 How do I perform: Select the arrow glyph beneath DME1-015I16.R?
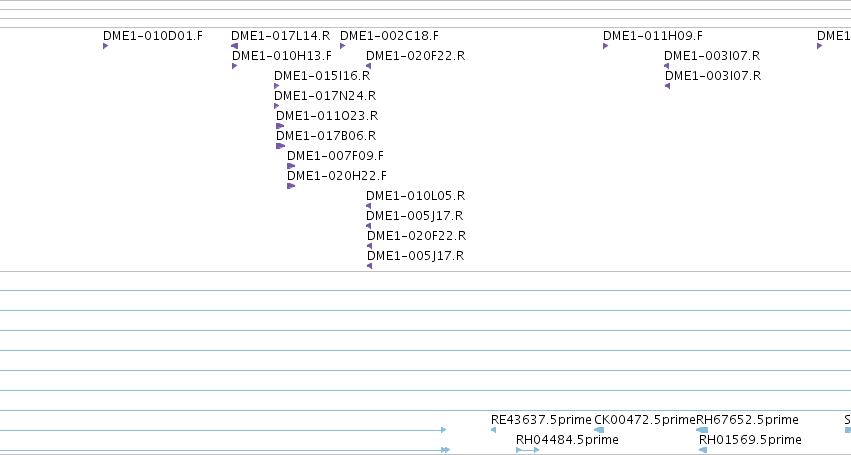coord(277,86)
